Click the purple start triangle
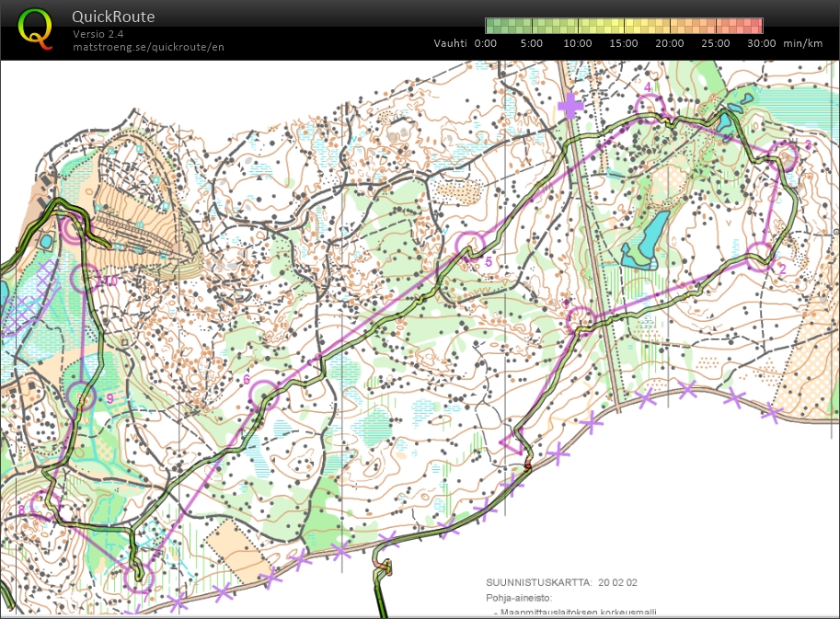The image size is (840, 619). pos(512,441)
